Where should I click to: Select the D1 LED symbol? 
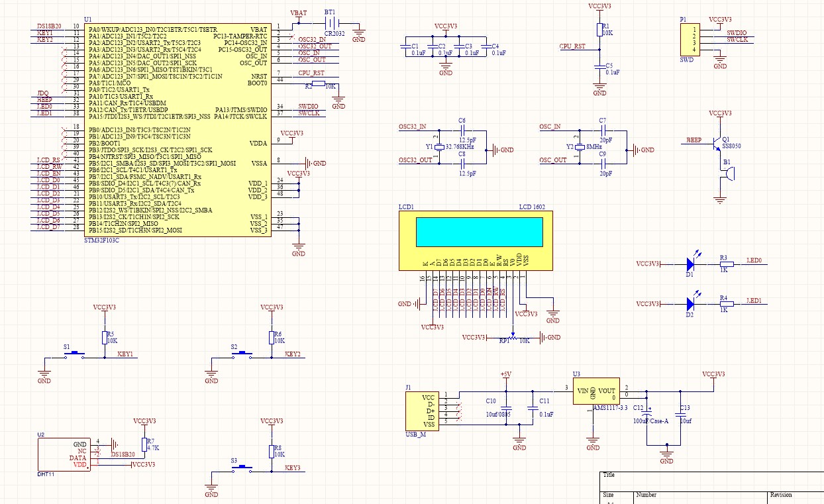pos(690,264)
